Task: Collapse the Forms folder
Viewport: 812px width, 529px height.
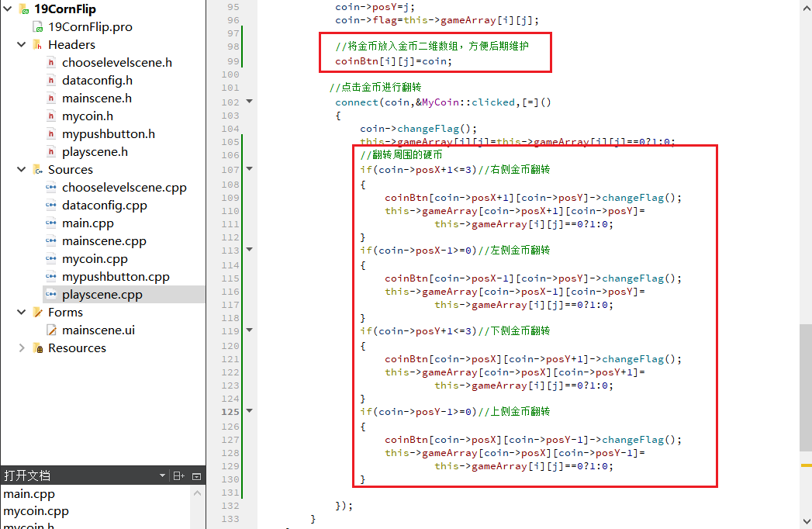Action: 21,312
